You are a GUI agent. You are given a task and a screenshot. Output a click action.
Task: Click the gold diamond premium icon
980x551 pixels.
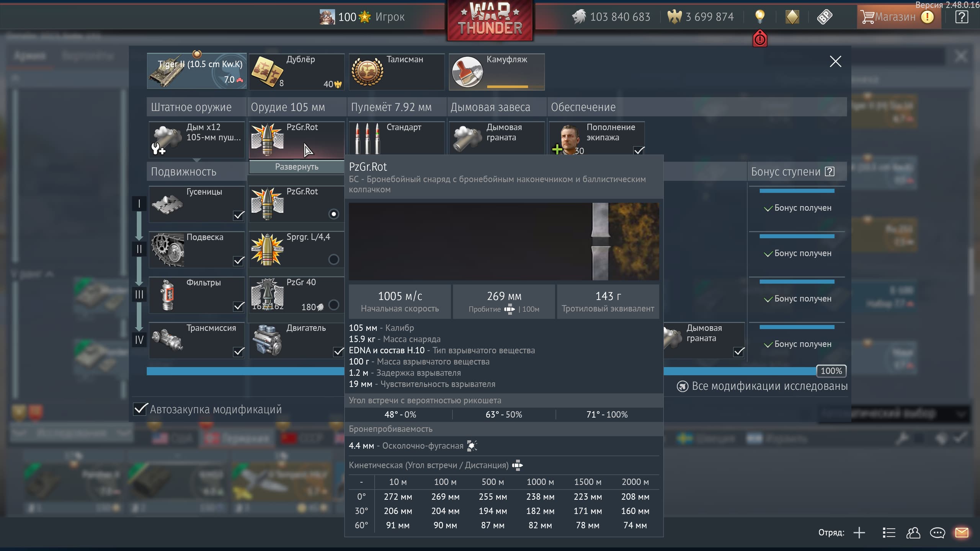pyautogui.click(x=792, y=17)
